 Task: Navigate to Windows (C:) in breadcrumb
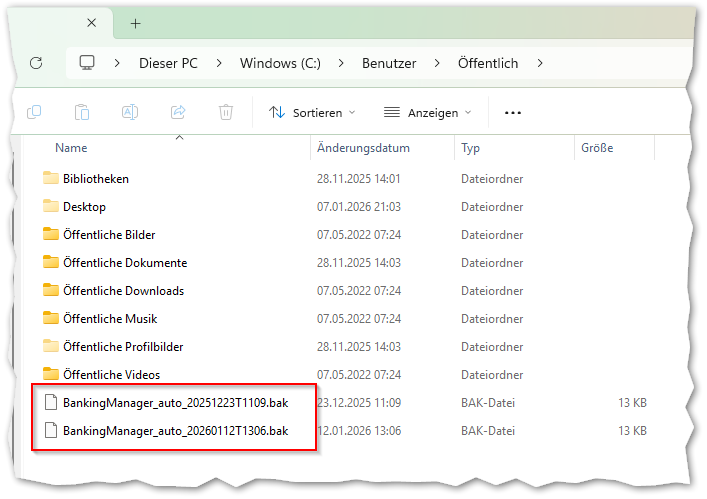281,63
